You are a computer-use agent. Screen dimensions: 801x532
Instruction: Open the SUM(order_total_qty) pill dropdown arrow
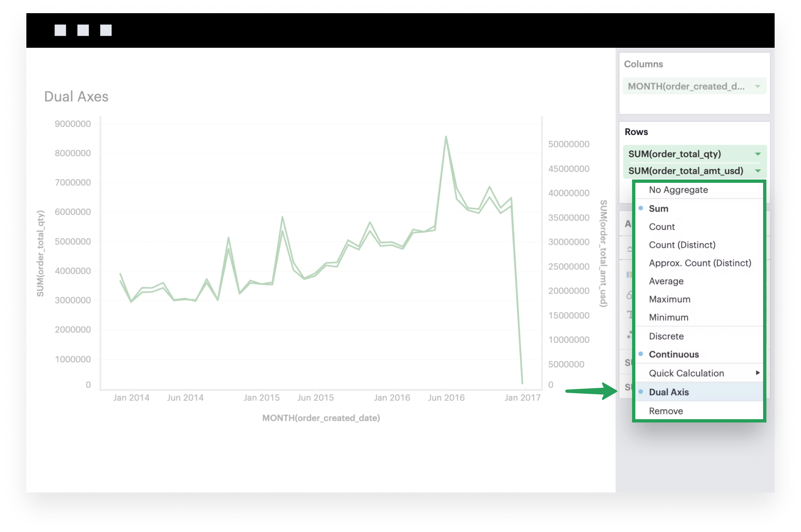[x=758, y=154]
